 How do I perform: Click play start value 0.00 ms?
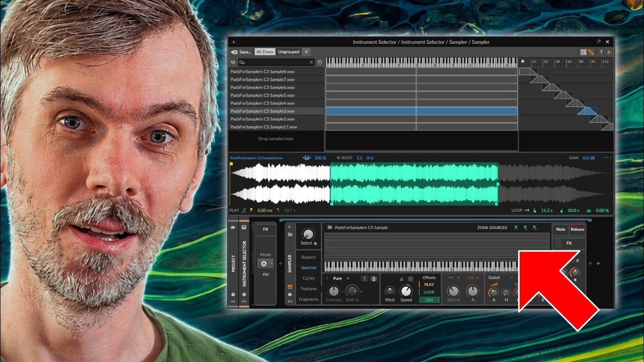point(265,211)
